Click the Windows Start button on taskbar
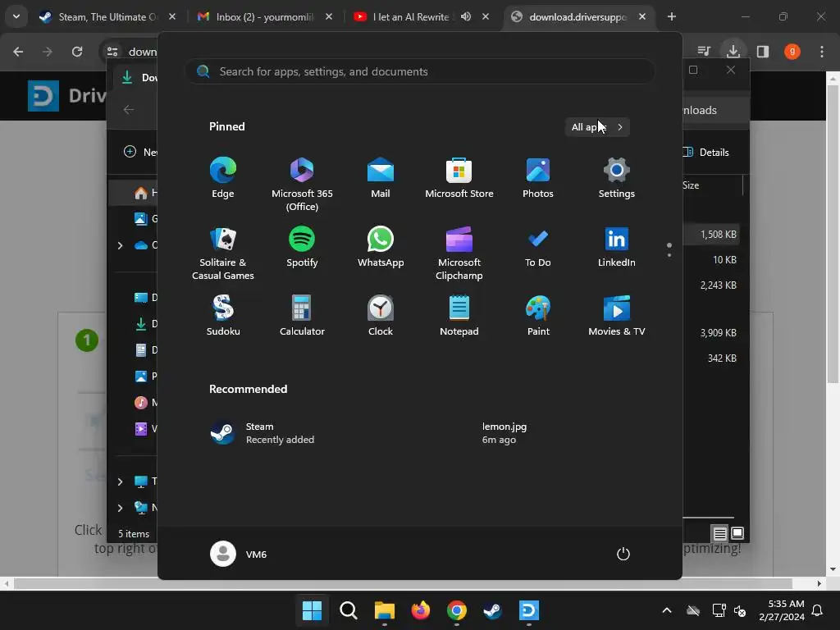The image size is (840, 630). coord(312,610)
